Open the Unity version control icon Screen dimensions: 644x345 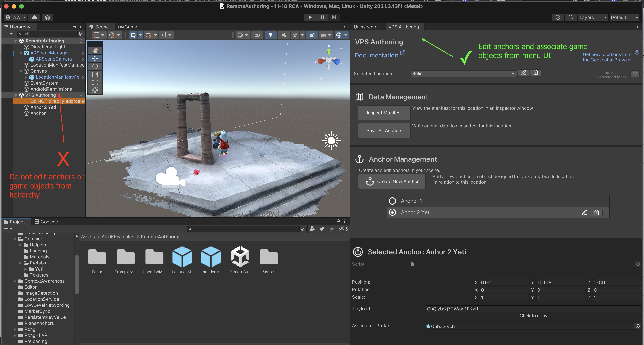pyautogui.click(x=47, y=17)
